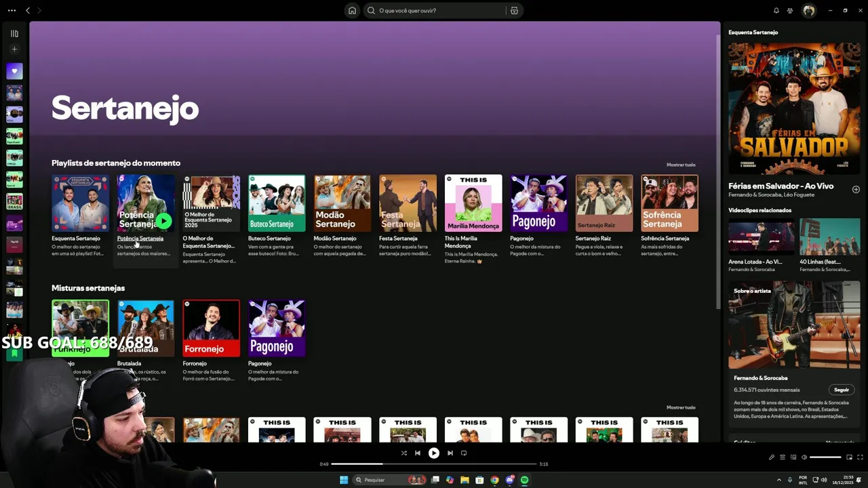
Task: Show hidden system tray icons chevron
Action: pos(778,480)
